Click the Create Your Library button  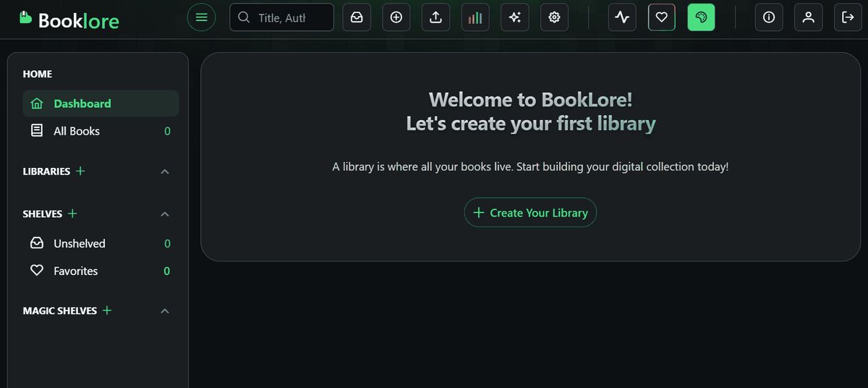(530, 213)
